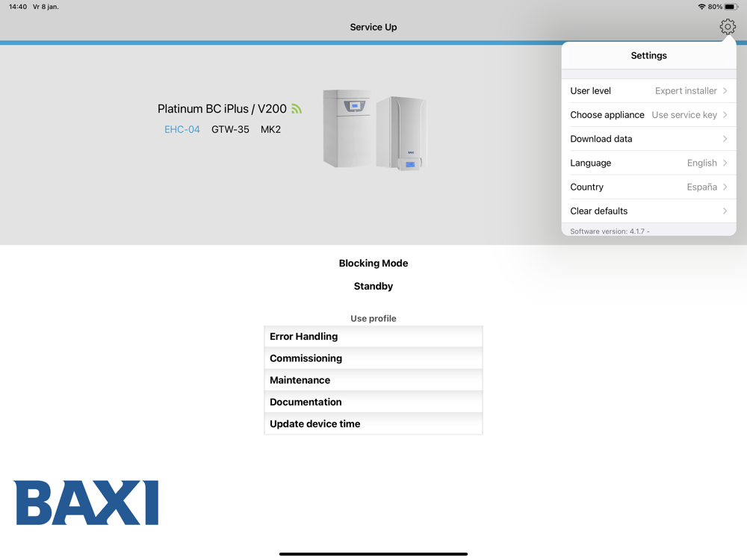The width and height of the screenshot is (747, 560).
Task: Select the EHC-04 board link
Action: point(182,129)
